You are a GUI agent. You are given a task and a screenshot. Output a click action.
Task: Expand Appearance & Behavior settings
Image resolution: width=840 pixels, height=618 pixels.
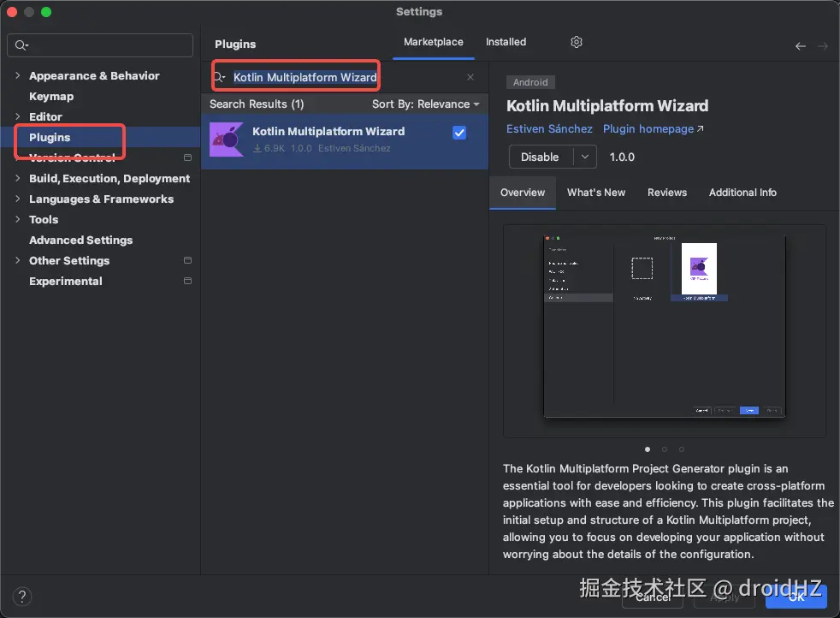click(18, 75)
